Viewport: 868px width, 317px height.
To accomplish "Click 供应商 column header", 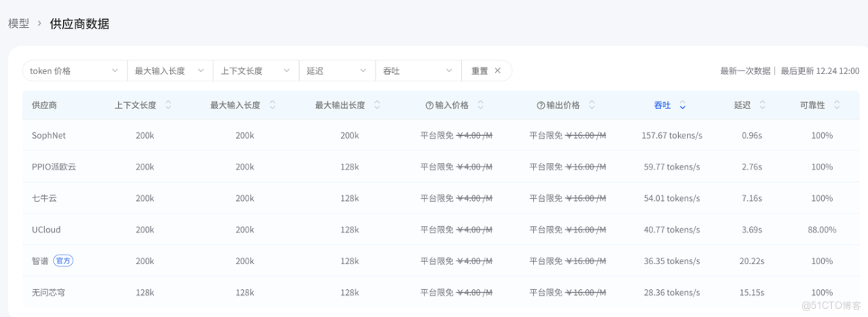I will click(44, 105).
